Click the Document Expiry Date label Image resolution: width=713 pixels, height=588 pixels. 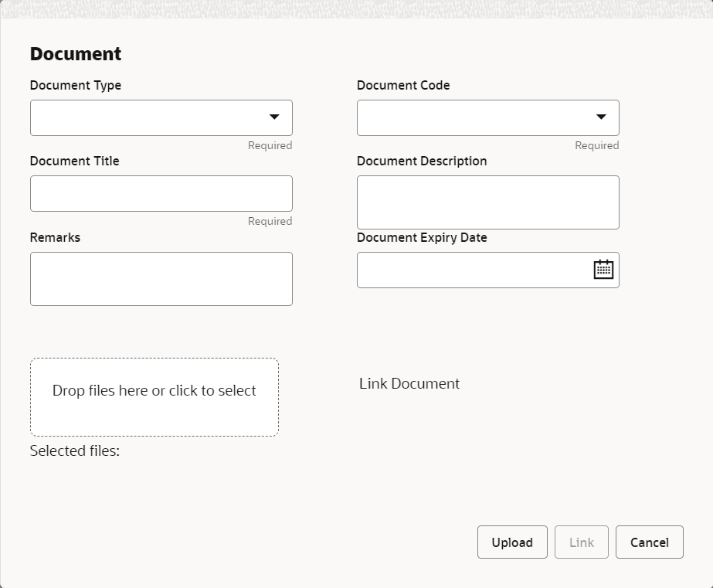(x=422, y=237)
